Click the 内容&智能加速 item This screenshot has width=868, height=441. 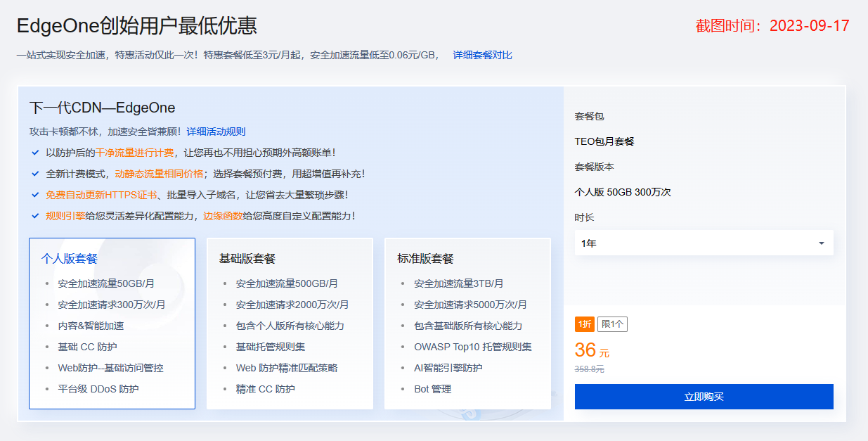(x=91, y=326)
